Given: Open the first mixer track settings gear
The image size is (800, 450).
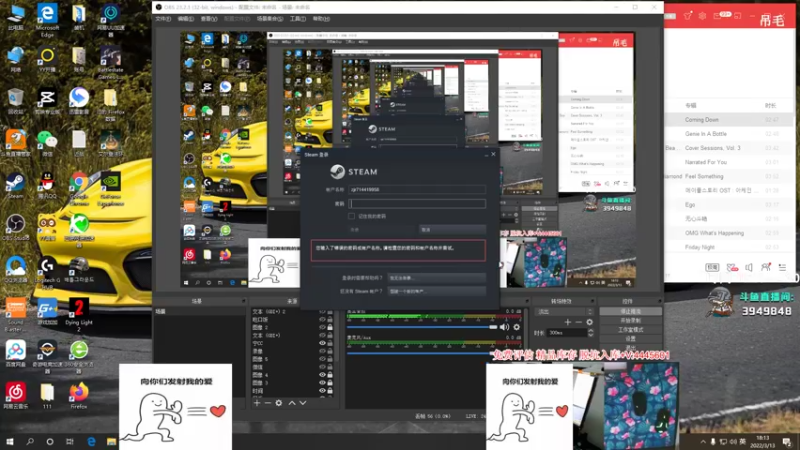Looking at the screenshot, I should tap(516, 327).
